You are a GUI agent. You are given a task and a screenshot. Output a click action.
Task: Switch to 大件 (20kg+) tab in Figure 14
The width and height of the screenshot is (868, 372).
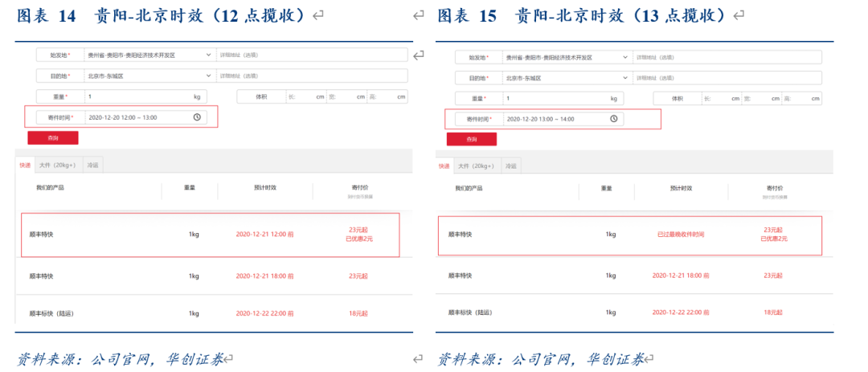[x=58, y=165]
